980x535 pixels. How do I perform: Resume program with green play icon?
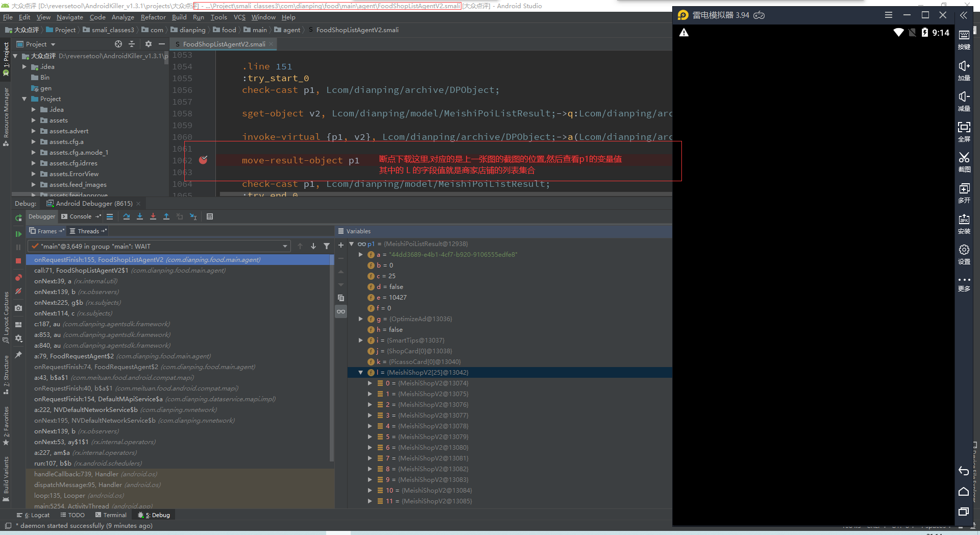(18, 234)
